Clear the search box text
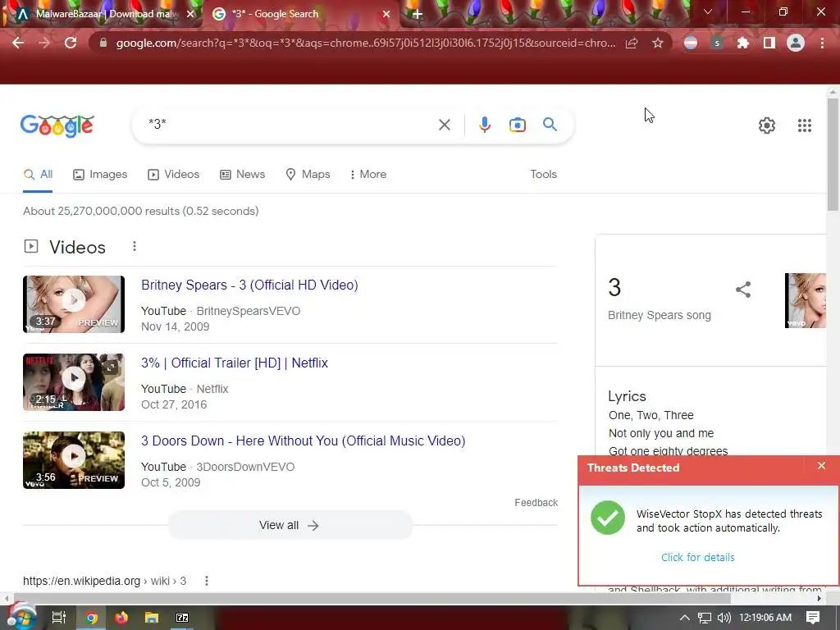Screen dimensions: 840x630 pyautogui.click(x=444, y=125)
